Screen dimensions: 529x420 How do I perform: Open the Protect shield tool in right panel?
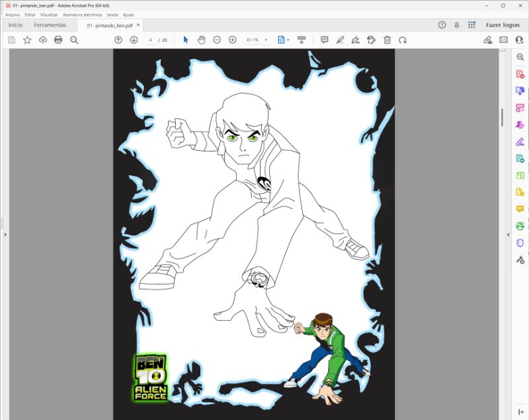point(520,243)
